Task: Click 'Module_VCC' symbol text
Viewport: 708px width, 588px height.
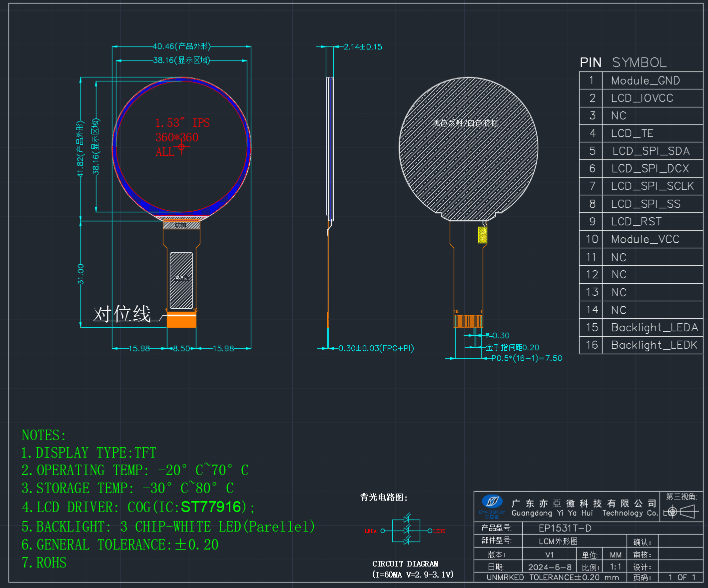Action: (x=645, y=239)
